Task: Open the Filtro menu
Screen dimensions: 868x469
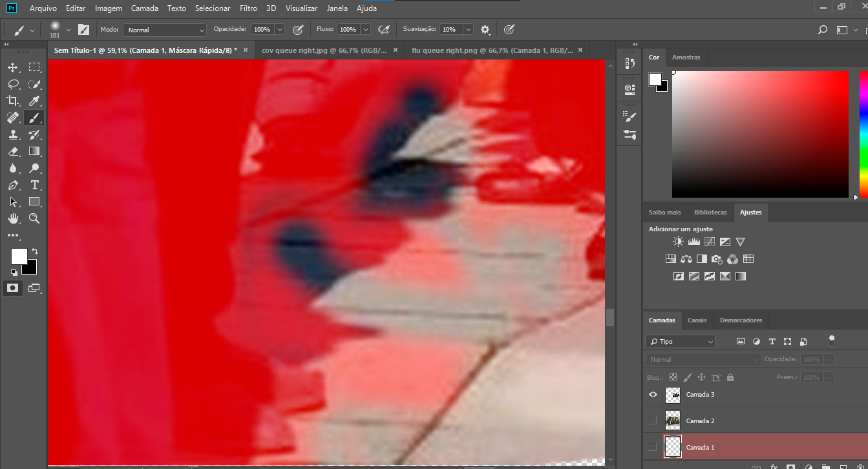Action: click(248, 8)
